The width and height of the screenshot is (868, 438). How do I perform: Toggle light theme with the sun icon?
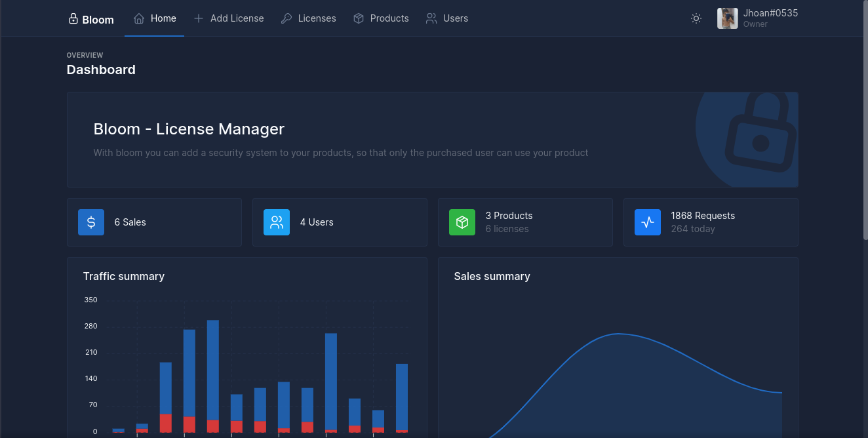[x=696, y=18]
